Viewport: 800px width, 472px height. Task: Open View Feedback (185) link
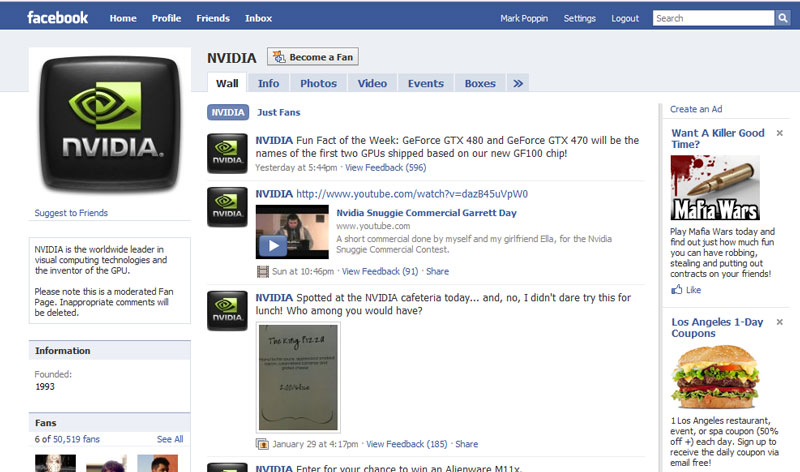click(407, 444)
